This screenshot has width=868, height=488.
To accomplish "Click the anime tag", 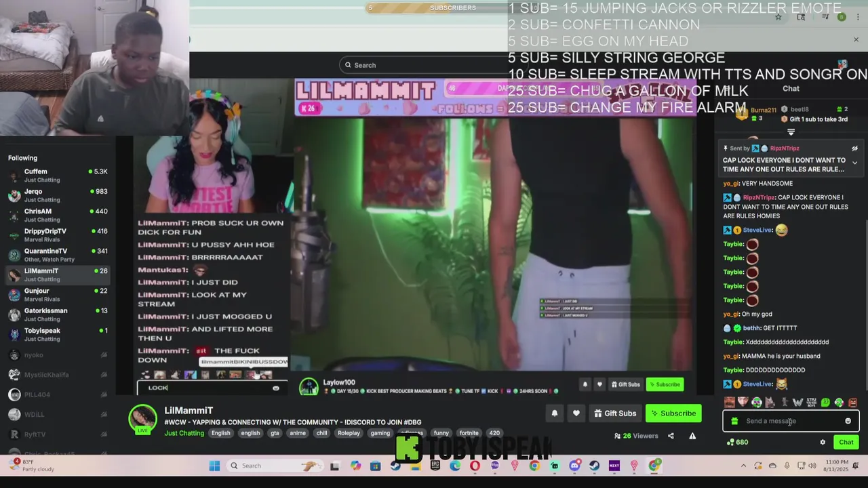I will (x=298, y=433).
